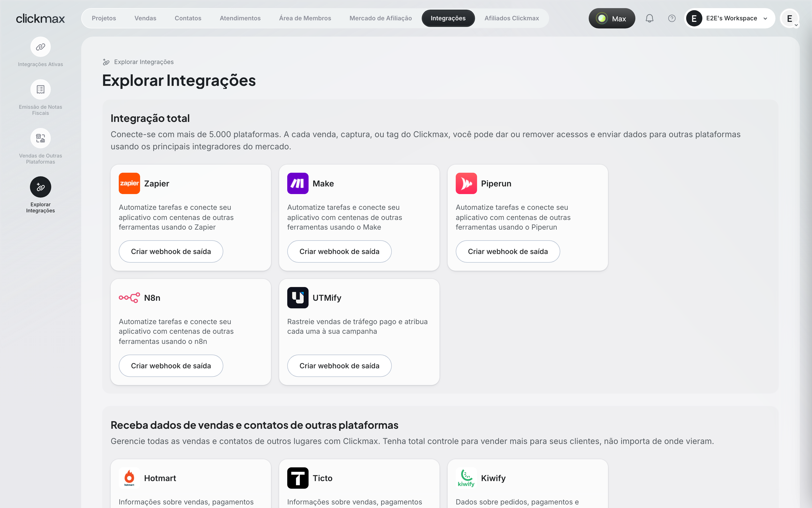Click the Make logo icon
The width and height of the screenshot is (812, 508).
pos(298,183)
